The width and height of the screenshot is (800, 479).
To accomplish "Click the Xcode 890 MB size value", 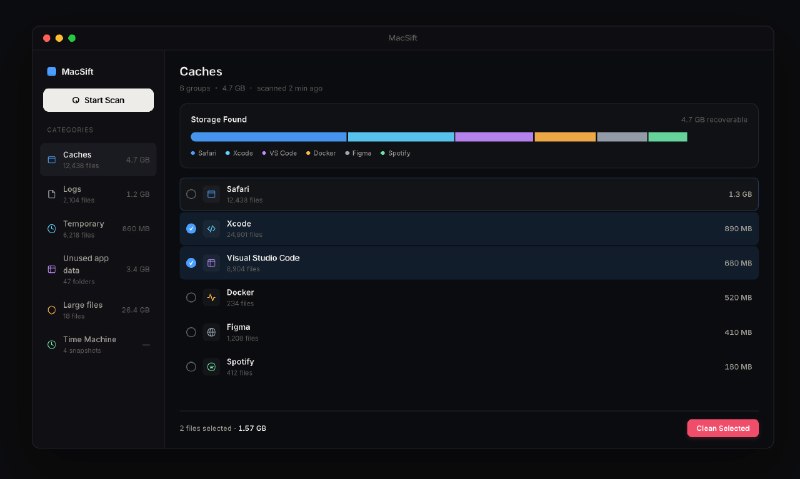I will pos(738,229).
